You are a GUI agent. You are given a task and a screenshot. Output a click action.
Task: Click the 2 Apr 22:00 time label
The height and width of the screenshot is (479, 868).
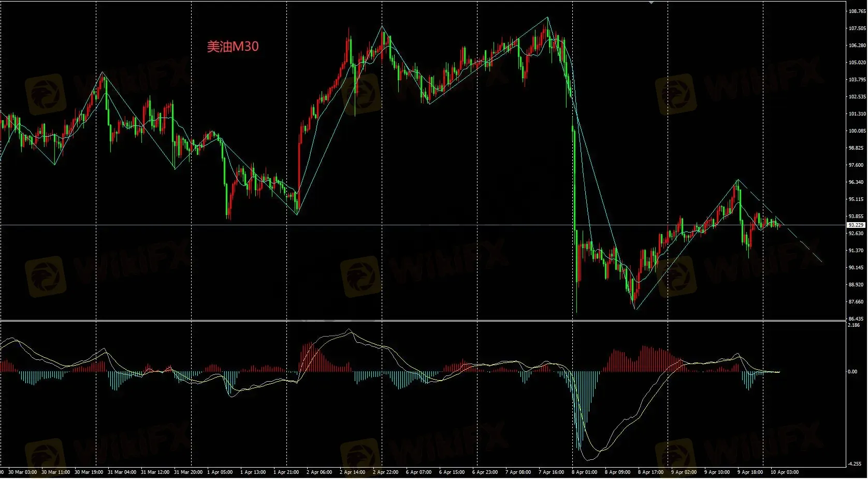(x=386, y=472)
